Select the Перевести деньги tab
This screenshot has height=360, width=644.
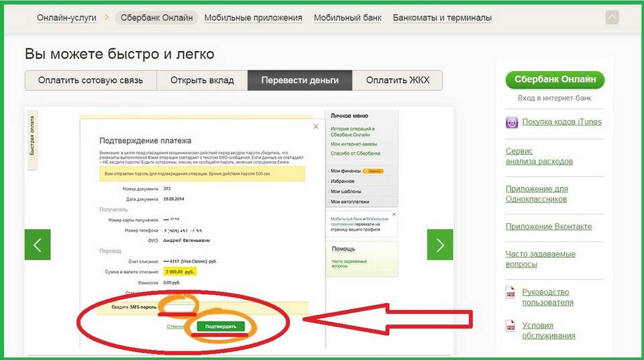pyautogui.click(x=300, y=80)
